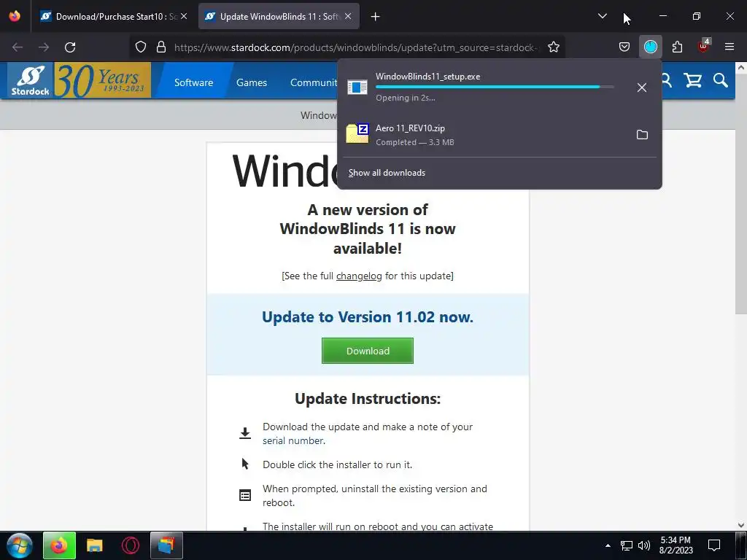Click the 'Update Instructions:' heading
The height and width of the screenshot is (560, 747).
tap(368, 399)
